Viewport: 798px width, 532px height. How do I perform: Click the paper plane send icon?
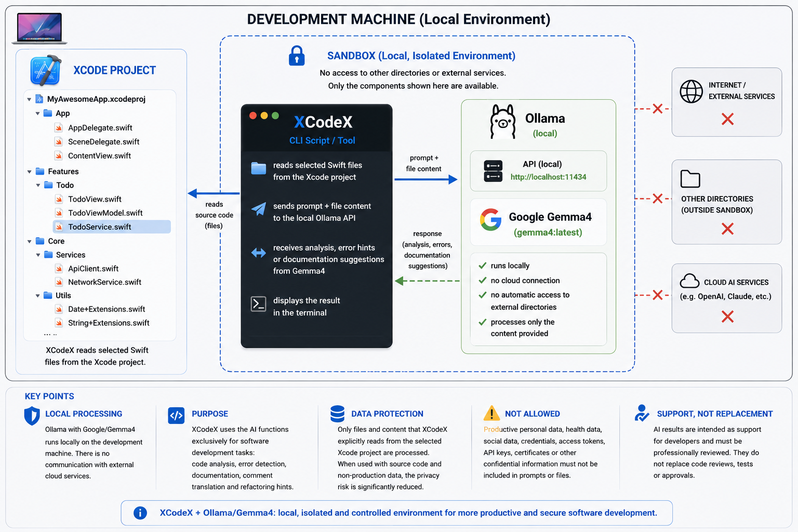pos(259,209)
